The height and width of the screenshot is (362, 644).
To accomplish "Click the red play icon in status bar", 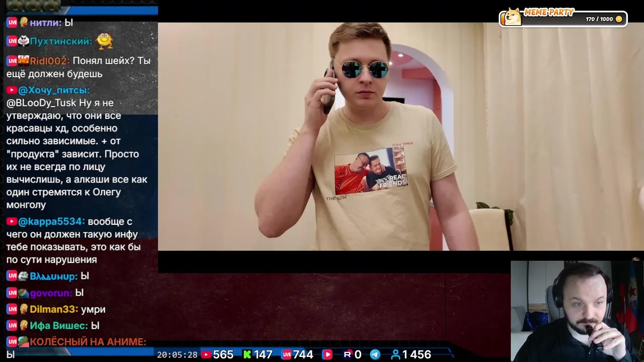I will click(x=327, y=354).
